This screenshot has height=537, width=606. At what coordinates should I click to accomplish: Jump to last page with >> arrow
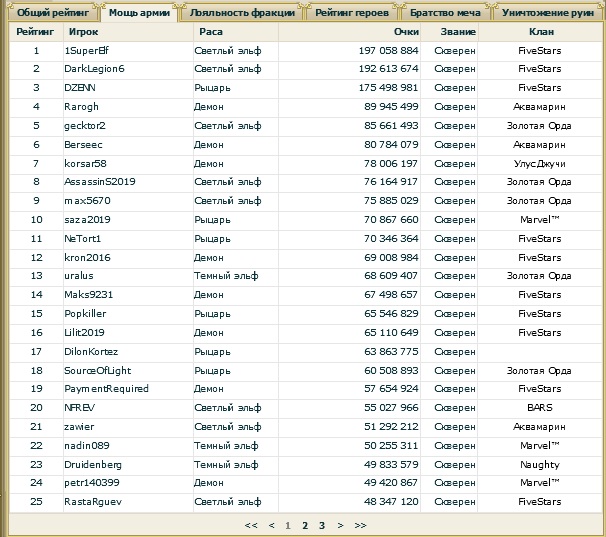click(x=360, y=524)
